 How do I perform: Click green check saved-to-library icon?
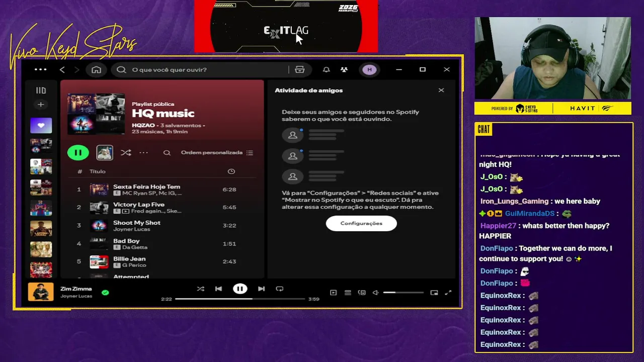click(105, 292)
